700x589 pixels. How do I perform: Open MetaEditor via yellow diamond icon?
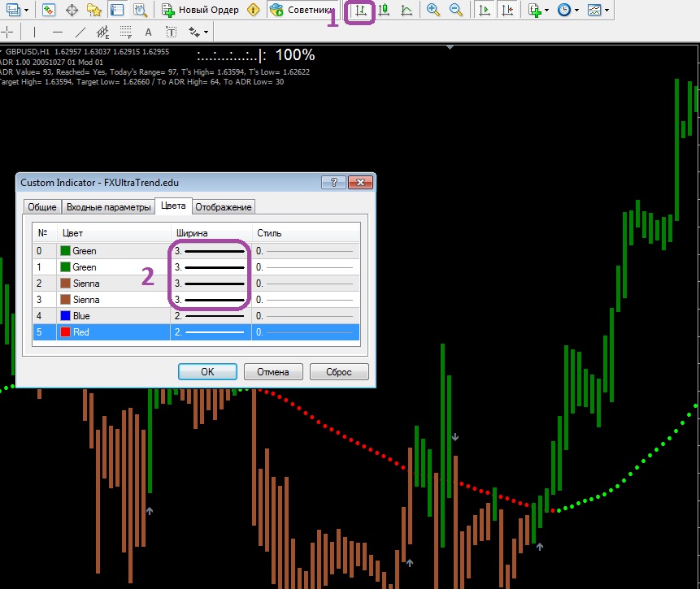(x=253, y=10)
